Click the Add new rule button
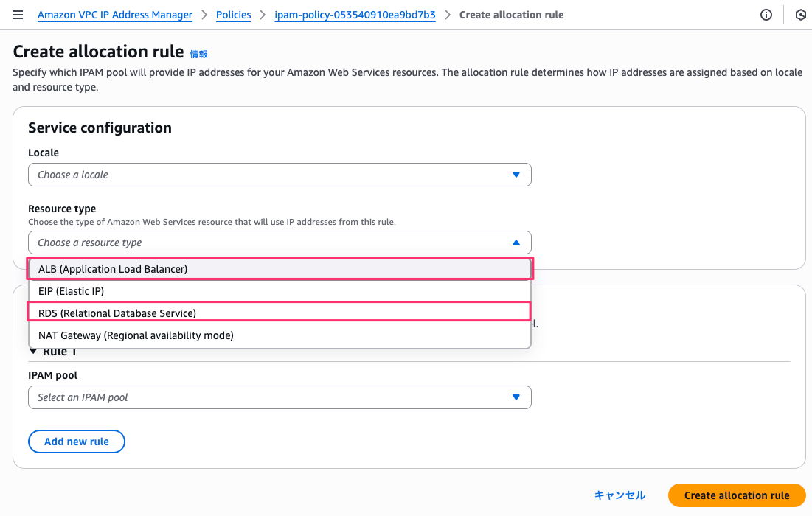This screenshot has height=516, width=812. 77,442
